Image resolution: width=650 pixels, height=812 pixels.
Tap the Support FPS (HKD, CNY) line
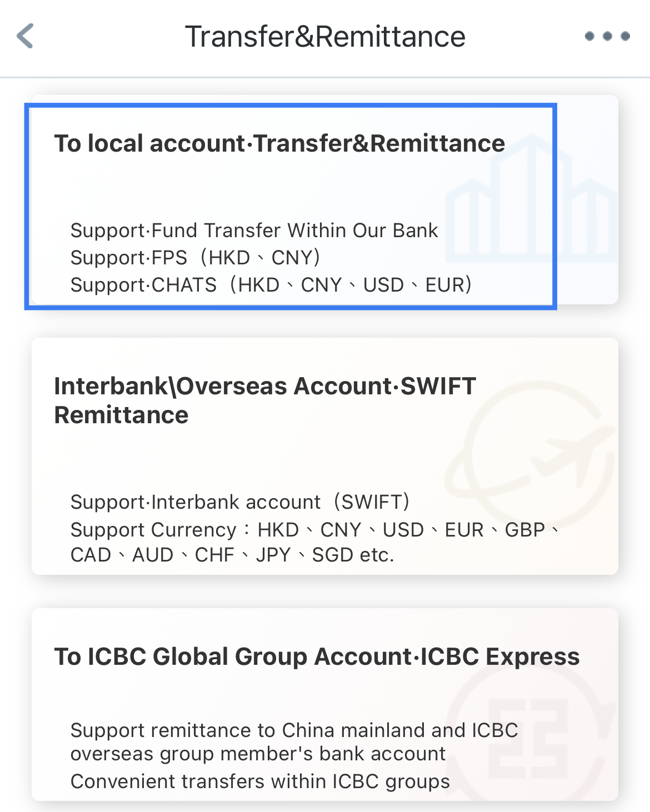pyautogui.click(x=196, y=257)
